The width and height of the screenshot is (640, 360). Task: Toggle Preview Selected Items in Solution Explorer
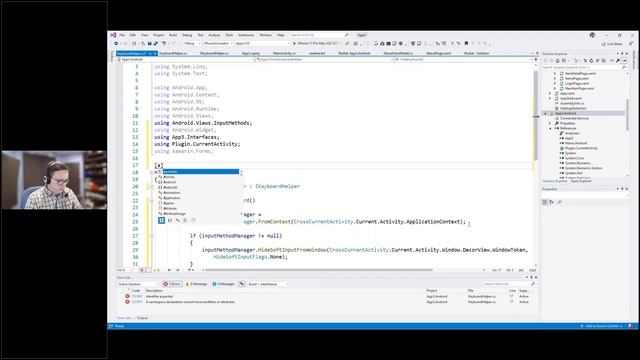(x=624, y=60)
